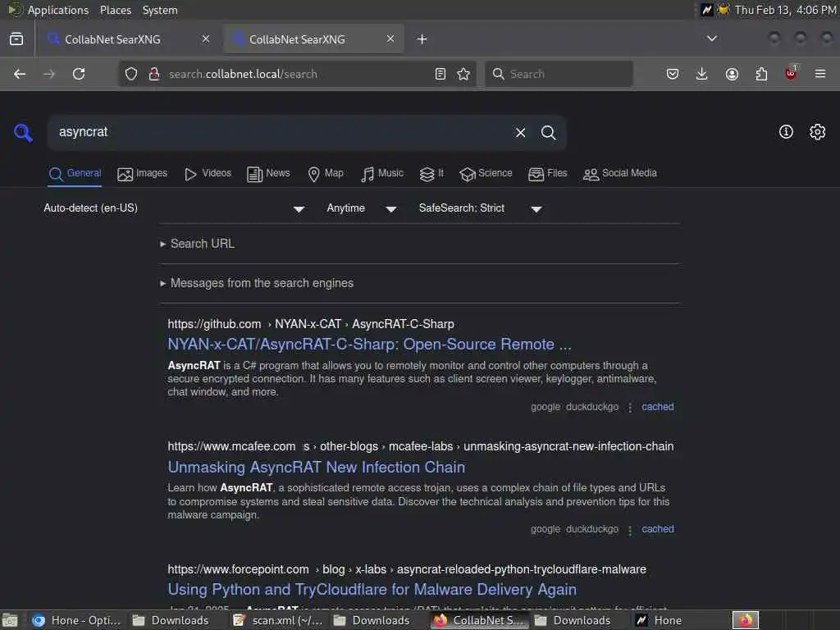
Task: Open CollabNet S... taskbar window button
Action: (x=481, y=620)
